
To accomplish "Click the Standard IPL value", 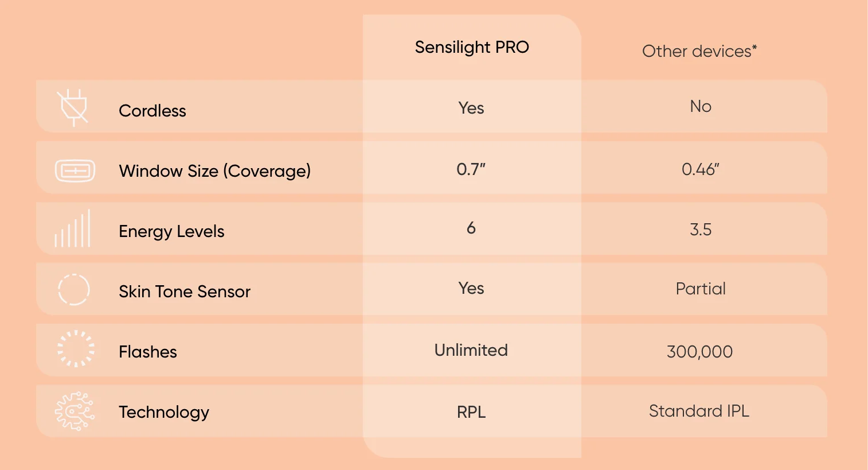I will (699, 411).
